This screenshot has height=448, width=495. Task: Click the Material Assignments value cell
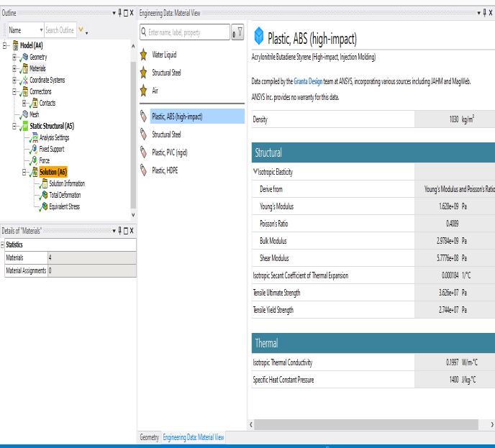92,270
